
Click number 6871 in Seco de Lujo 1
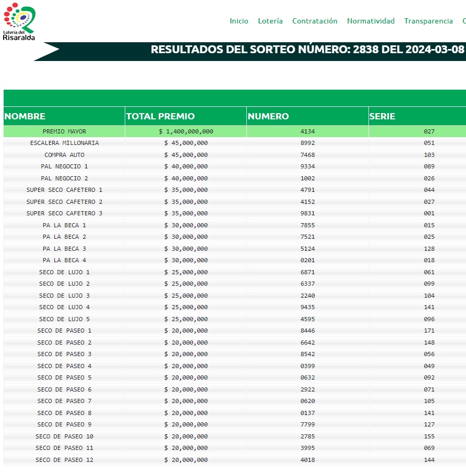tap(308, 272)
